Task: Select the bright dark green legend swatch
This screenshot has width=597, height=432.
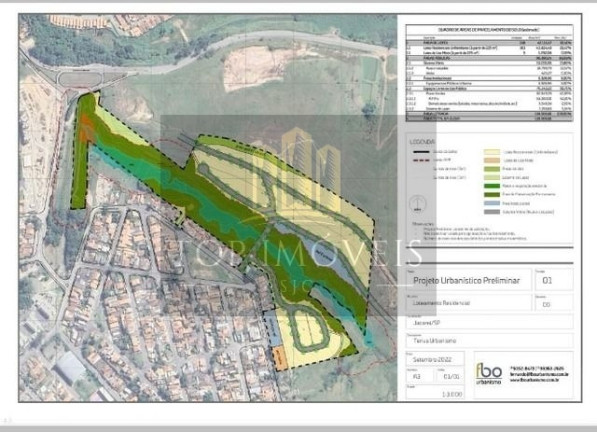Action: 492,186
